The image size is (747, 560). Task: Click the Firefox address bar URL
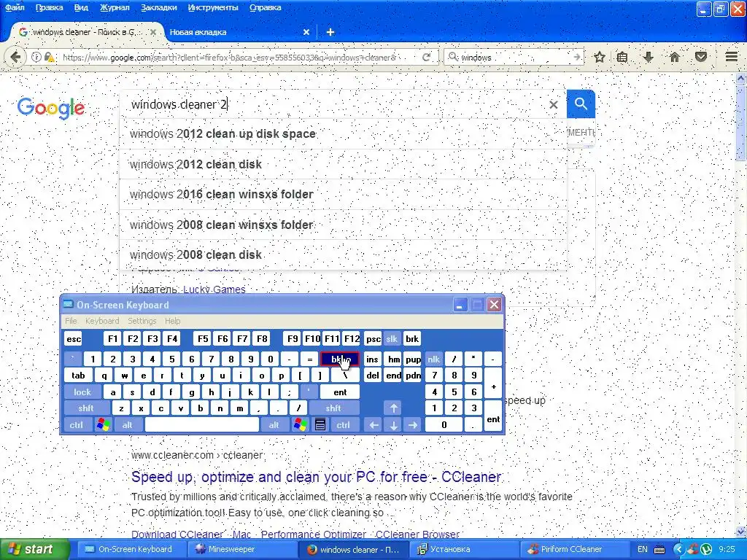point(228,58)
